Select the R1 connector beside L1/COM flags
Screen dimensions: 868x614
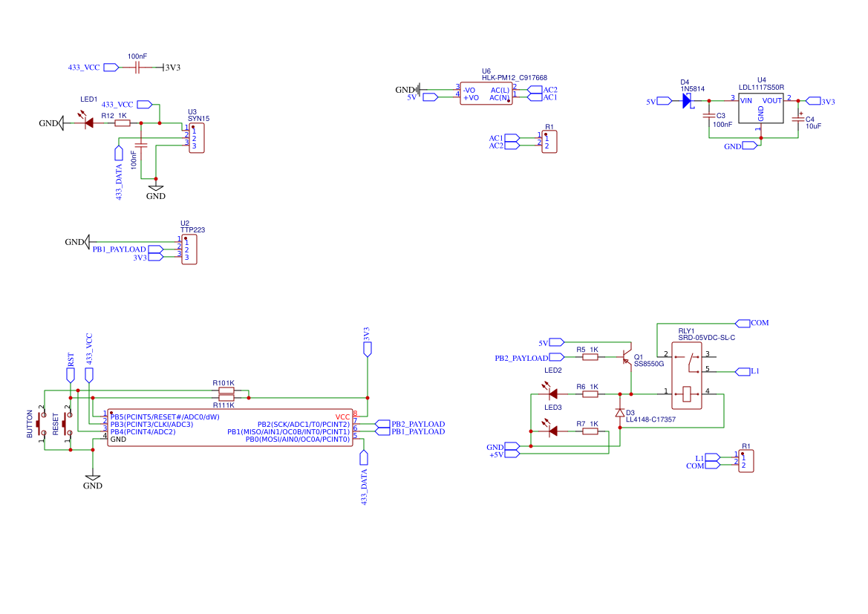point(745,461)
